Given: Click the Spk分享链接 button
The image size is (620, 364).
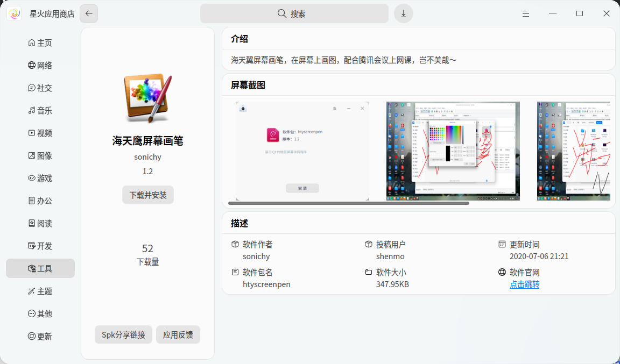Looking at the screenshot, I should [x=123, y=335].
